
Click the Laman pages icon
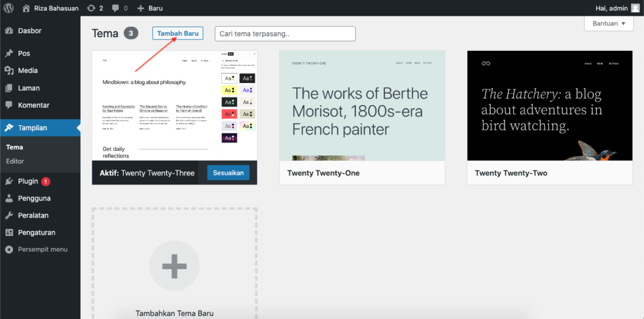point(9,88)
